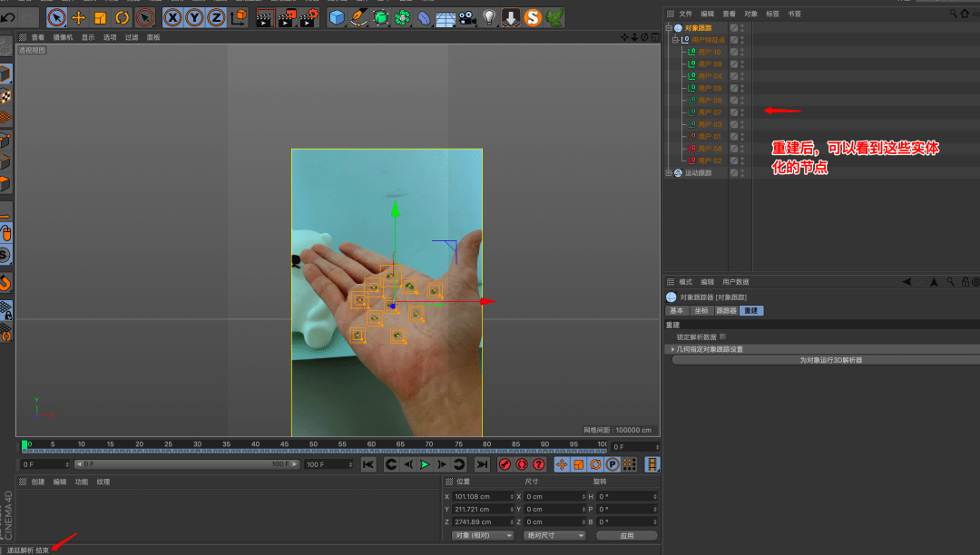This screenshot has height=555, width=980.
Task: Click the 应用 apply button
Action: [627, 536]
